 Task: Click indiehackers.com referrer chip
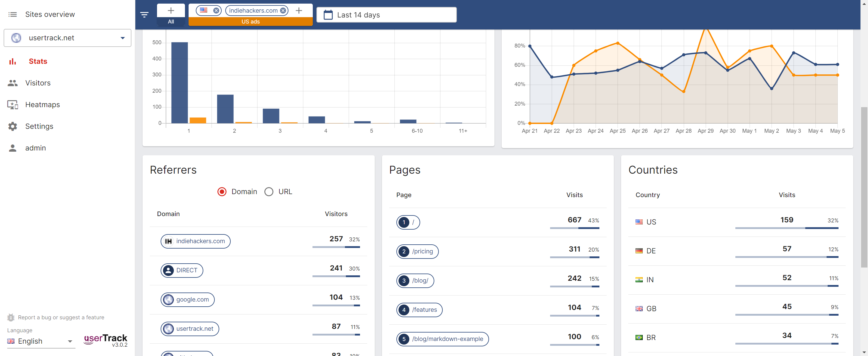click(x=195, y=241)
